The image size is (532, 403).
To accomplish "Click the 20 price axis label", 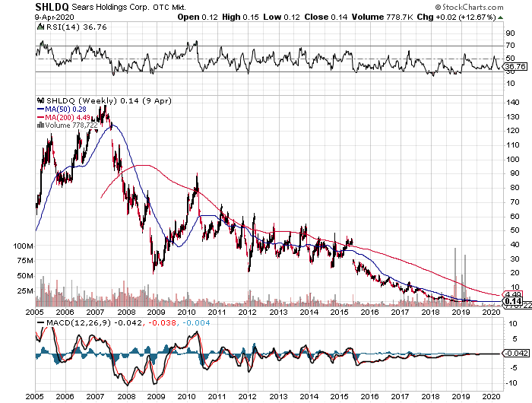I will click(x=515, y=273).
